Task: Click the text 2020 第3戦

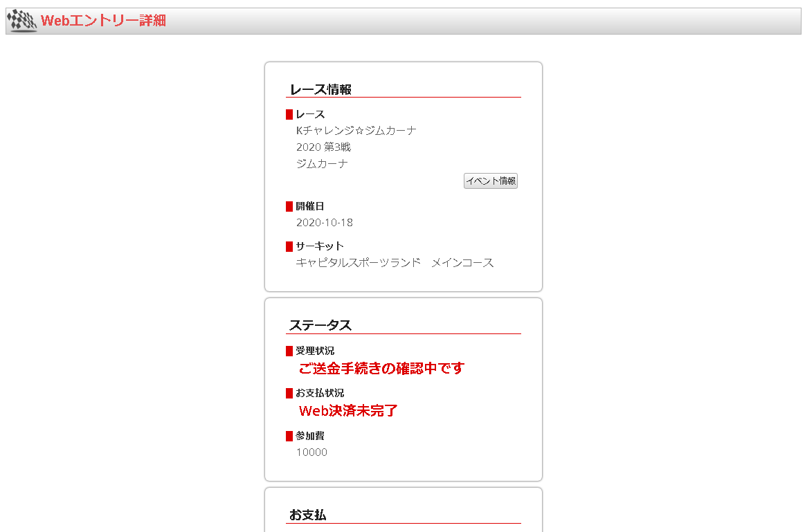Action: pyautogui.click(x=323, y=147)
